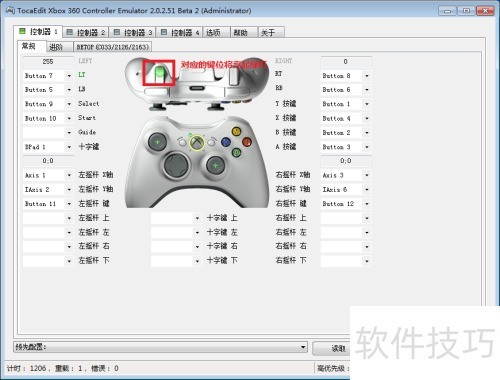500x380 pixels.
Task: Open the 右摇杆 右 dropdown
Action: click(346, 247)
